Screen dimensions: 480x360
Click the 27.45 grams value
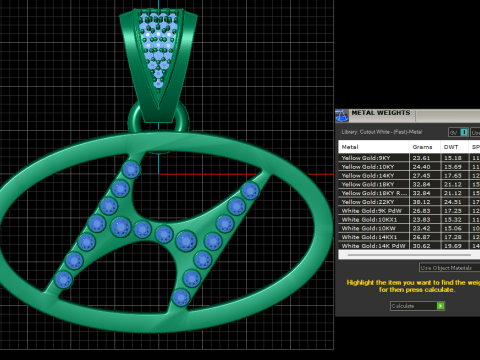[x=421, y=176]
